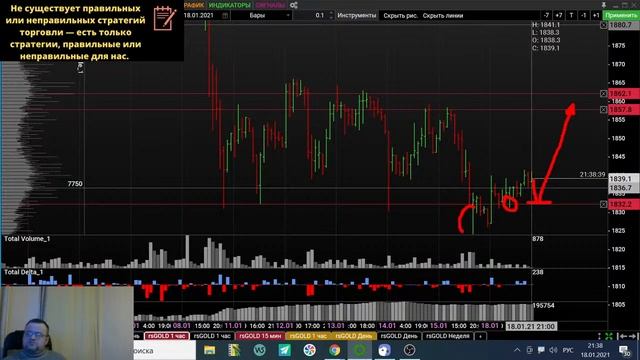Expand the Бары chart type dropdown
Viewport: 640px width, 360px height.
[x=261, y=16]
